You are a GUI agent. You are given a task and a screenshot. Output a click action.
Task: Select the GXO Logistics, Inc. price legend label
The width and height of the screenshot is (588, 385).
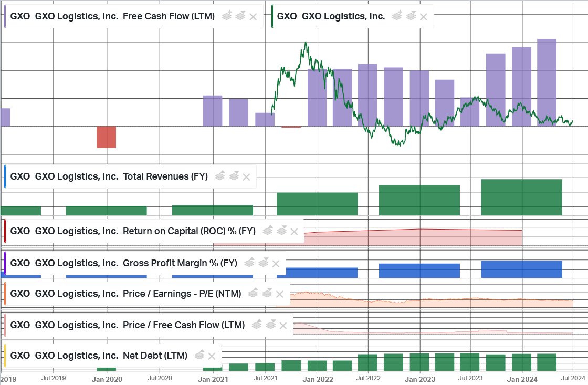[331, 16]
